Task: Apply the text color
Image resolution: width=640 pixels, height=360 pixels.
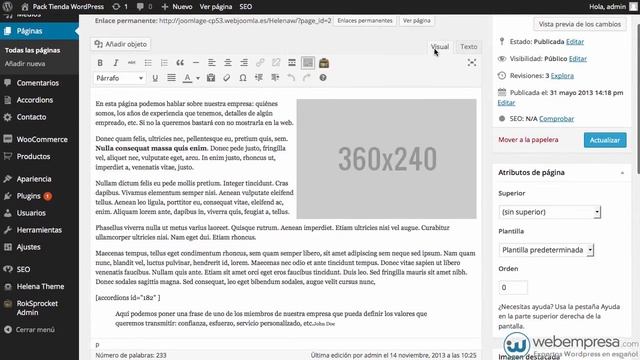Action: pyautogui.click(x=187, y=78)
